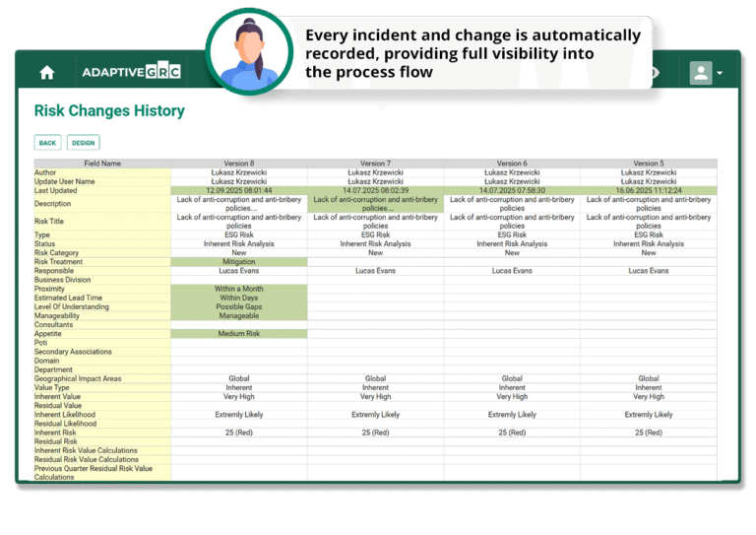Click the Business Division row label

click(102, 280)
